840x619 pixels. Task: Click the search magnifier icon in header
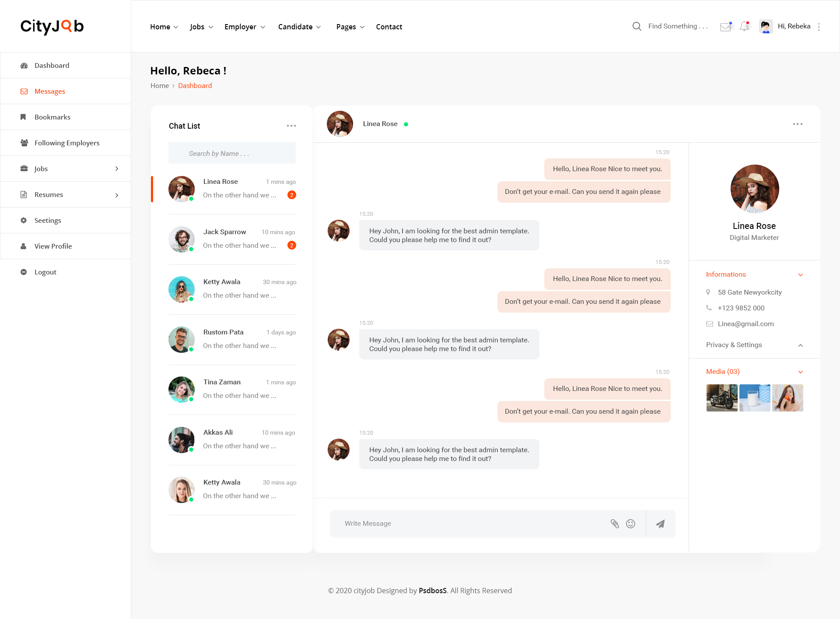click(637, 26)
